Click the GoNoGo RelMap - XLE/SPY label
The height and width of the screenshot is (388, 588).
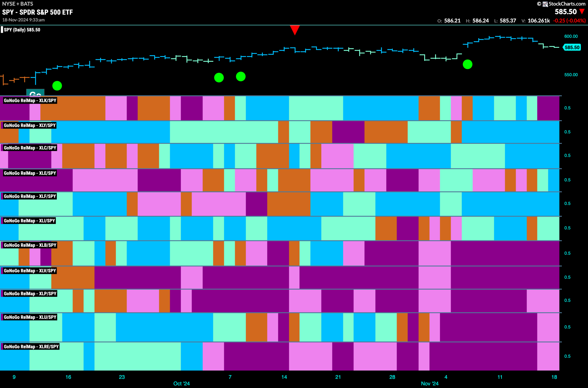pos(30,173)
